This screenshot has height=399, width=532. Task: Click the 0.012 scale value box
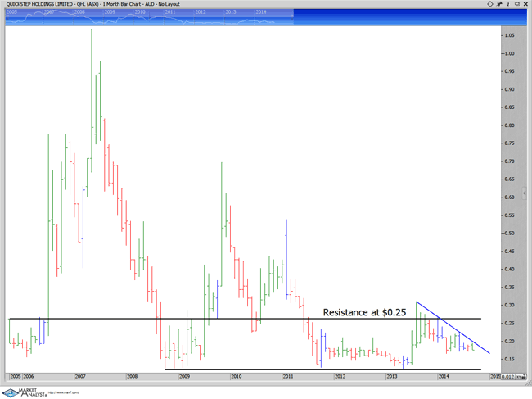(x=507, y=377)
